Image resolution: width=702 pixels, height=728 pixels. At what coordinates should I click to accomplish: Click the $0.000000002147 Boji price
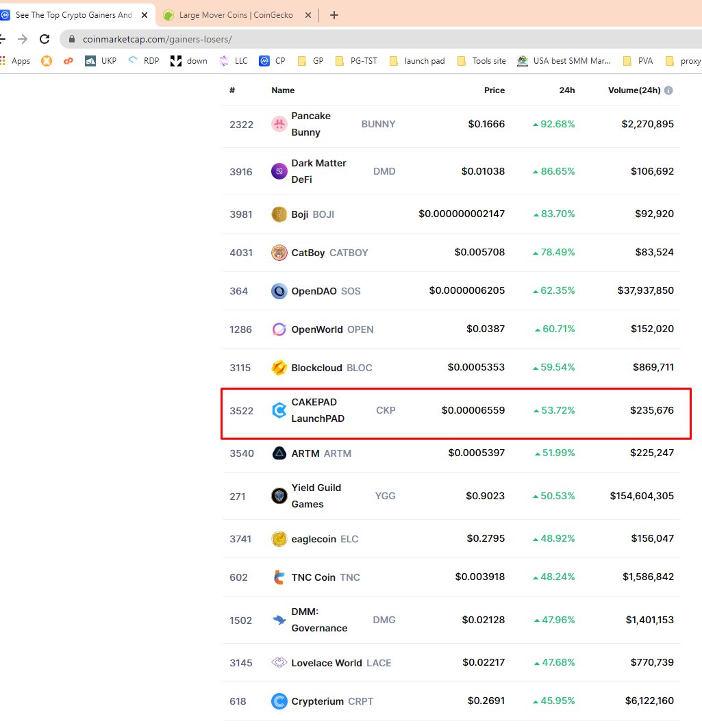[x=462, y=214]
